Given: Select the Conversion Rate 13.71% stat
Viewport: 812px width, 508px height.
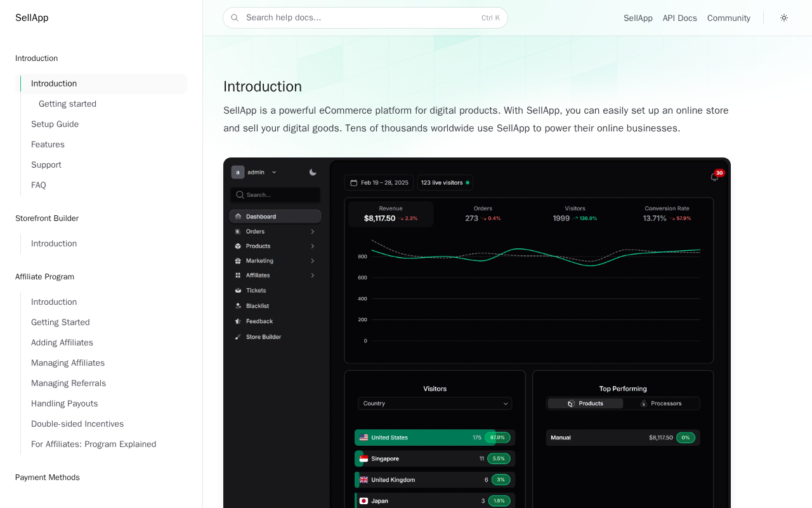Looking at the screenshot, I should 667,214.
